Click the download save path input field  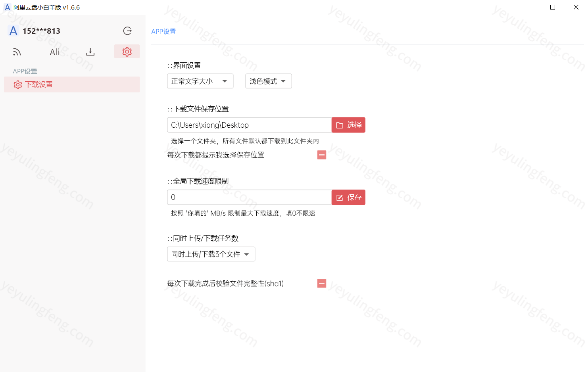(249, 125)
